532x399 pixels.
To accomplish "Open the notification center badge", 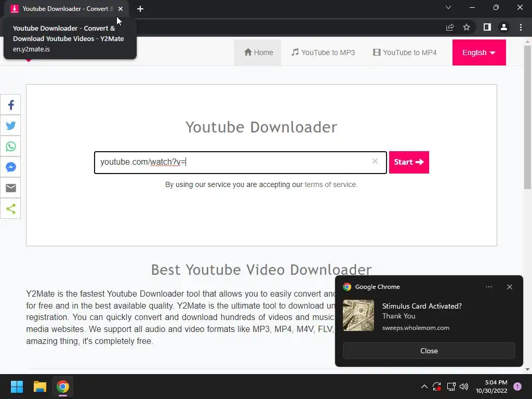I will click(x=517, y=386).
